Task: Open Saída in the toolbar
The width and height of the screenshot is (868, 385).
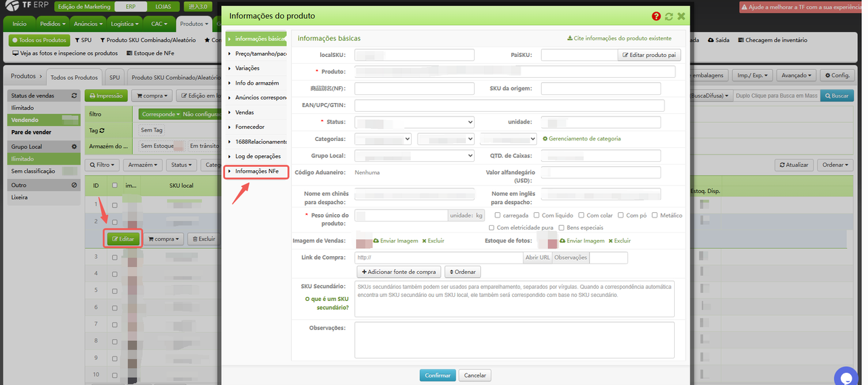Action: (719, 40)
